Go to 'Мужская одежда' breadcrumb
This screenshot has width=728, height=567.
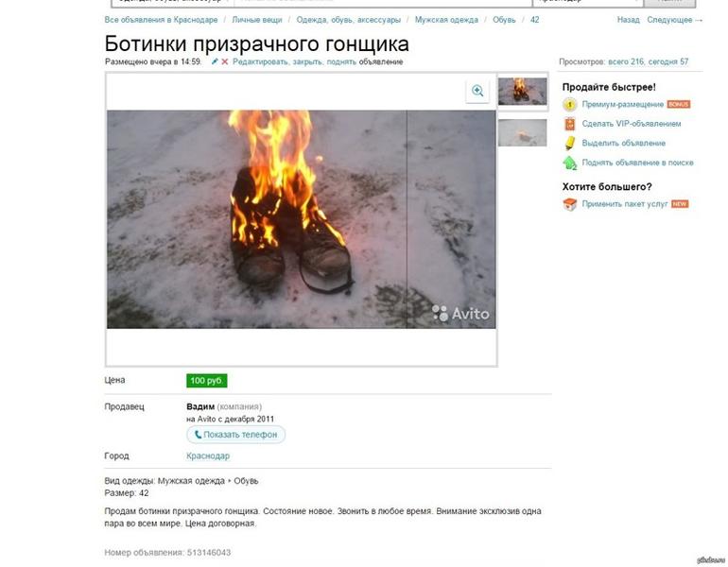tap(446, 20)
